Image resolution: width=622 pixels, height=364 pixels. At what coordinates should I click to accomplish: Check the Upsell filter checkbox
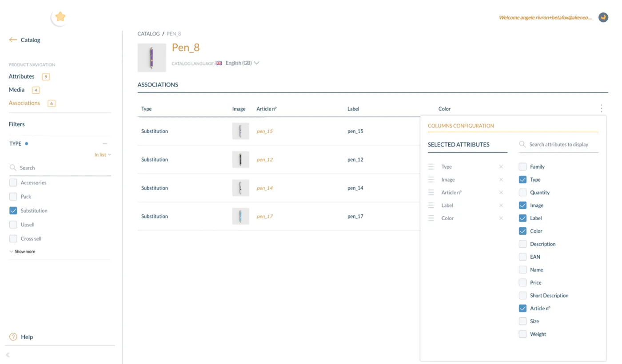coord(13,225)
